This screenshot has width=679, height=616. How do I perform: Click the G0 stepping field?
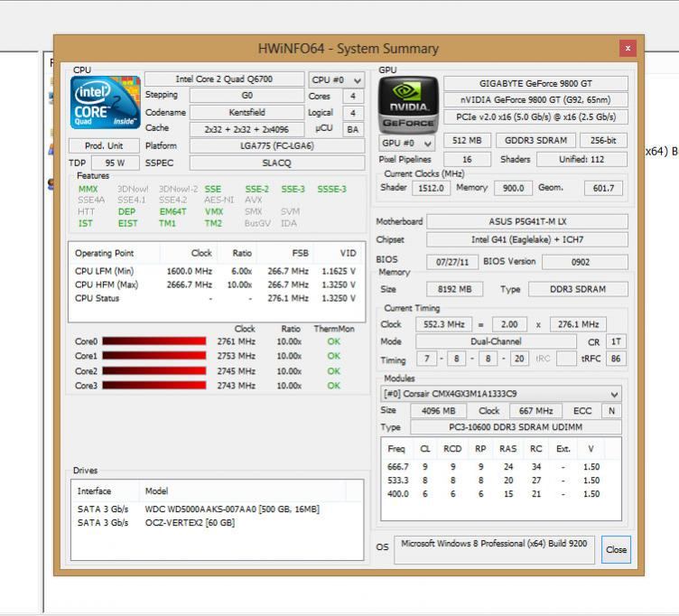point(246,96)
